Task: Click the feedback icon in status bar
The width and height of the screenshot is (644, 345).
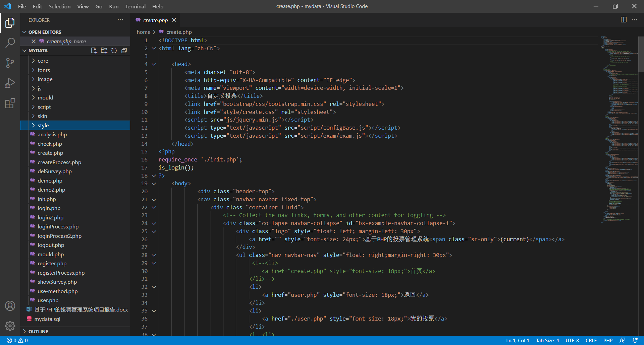Action: tap(623, 340)
